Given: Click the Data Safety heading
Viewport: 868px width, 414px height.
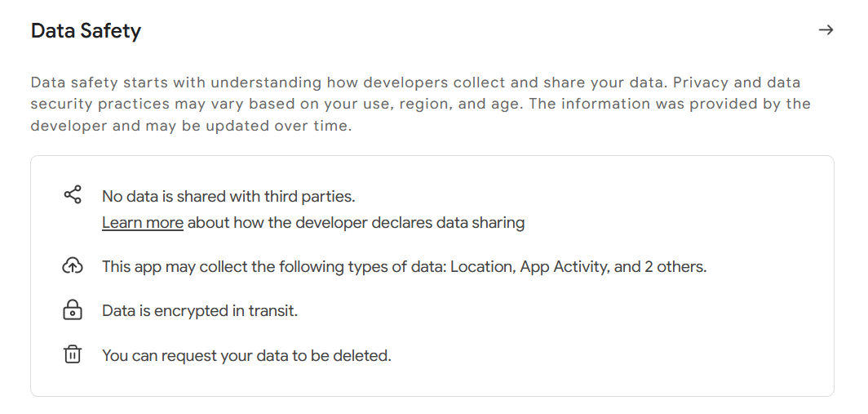Looking at the screenshot, I should [86, 31].
